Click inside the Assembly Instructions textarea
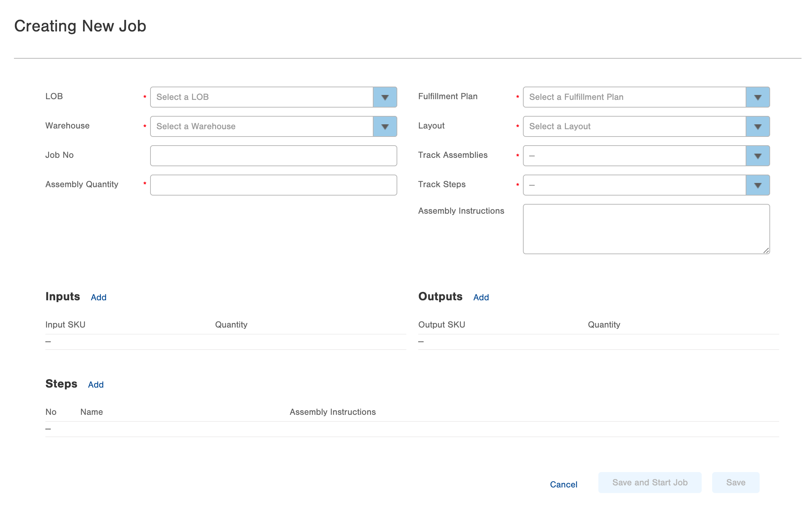 [x=646, y=229]
